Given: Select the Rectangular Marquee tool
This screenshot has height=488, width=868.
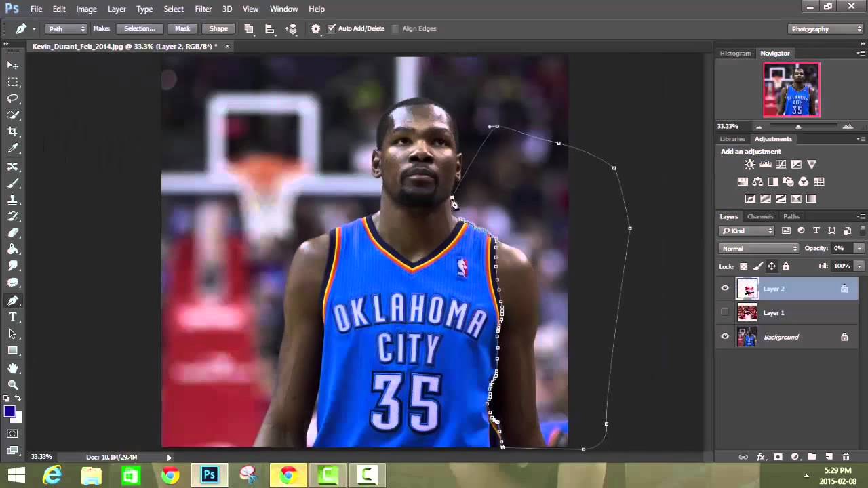Looking at the screenshot, I should 13,82.
